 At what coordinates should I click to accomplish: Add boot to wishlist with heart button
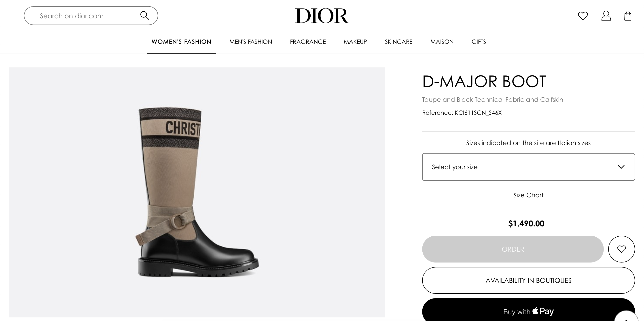point(621,249)
